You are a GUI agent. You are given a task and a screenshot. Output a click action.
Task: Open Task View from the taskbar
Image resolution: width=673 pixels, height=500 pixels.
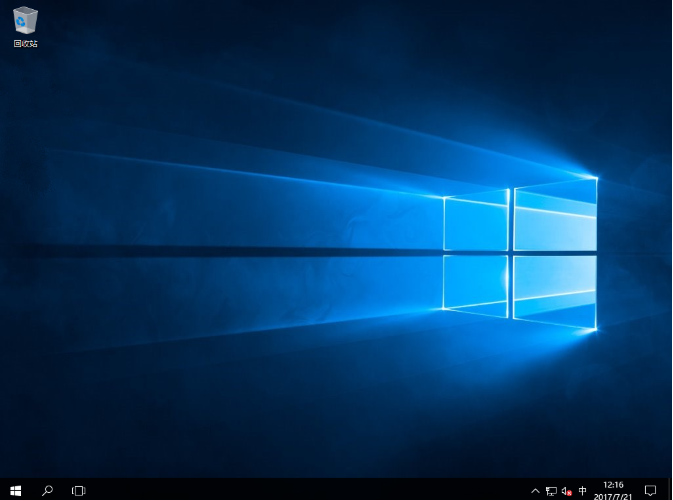tap(78, 490)
